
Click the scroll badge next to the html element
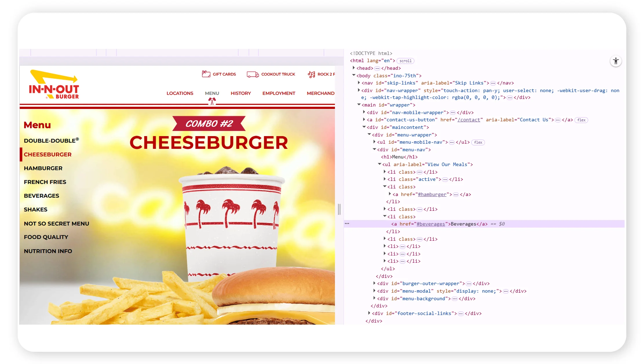coord(405,61)
